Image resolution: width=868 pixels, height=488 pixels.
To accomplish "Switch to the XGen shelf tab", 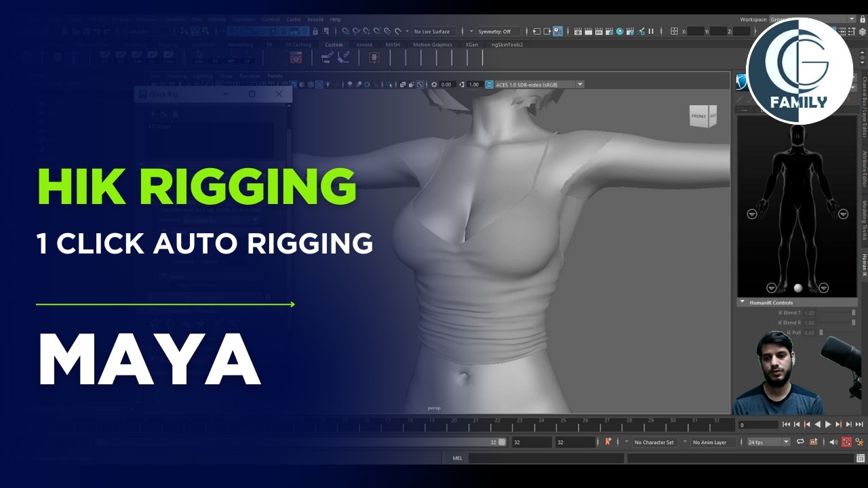I will point(471,45).
